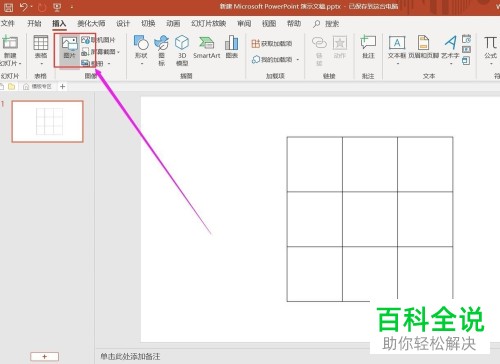Open the 审阅 tab
Image resolution: width=500 pixels, height=364 pixels.
pos(244,23)
